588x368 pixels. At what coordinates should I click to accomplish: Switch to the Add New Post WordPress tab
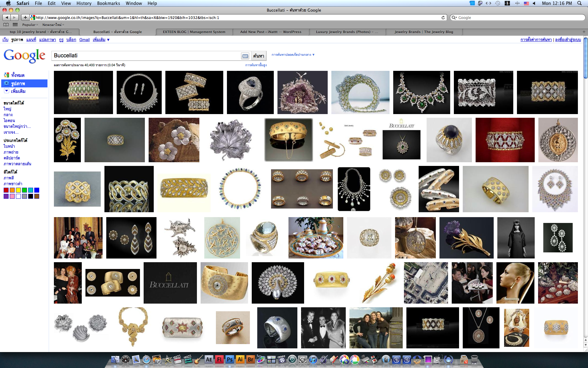(271, 32)
